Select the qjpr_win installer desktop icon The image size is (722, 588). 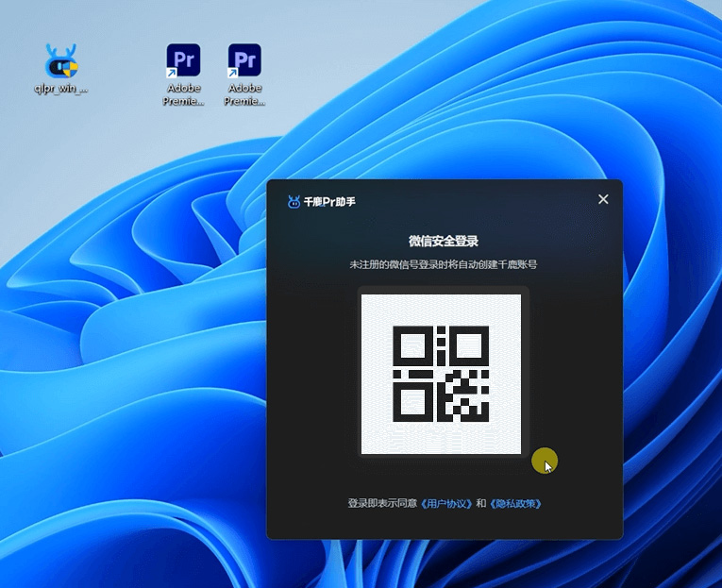61,61
